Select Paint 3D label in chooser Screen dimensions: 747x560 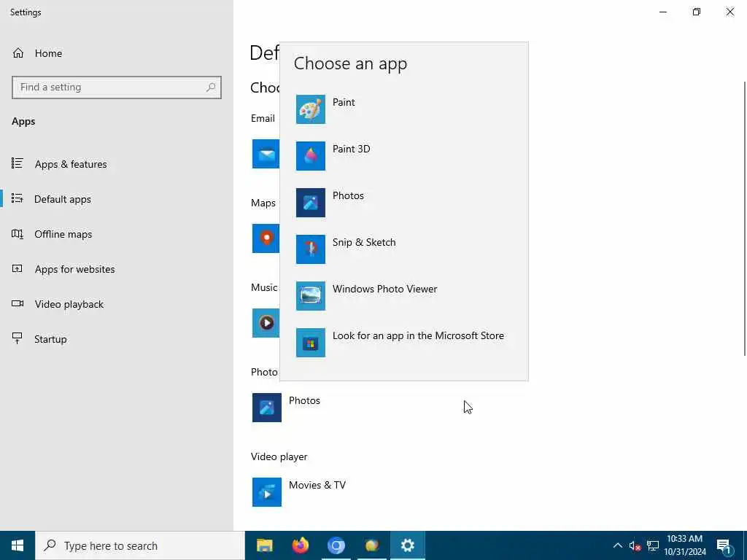pos(351,149)
